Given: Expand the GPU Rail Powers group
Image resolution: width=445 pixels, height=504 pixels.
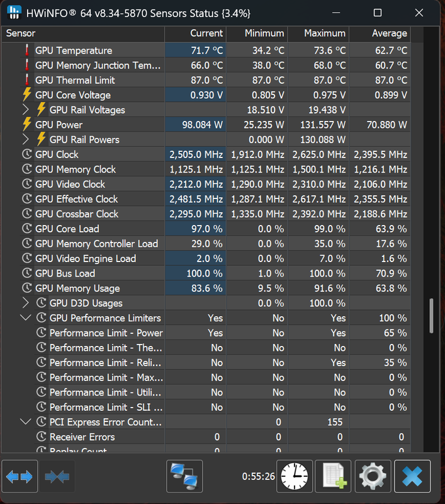Looking at the screenshot, I should click(x=26, y=139).
